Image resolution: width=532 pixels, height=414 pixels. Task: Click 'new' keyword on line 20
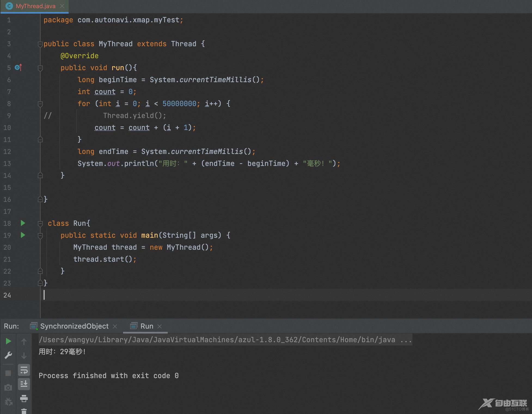[x=156, y=247]
